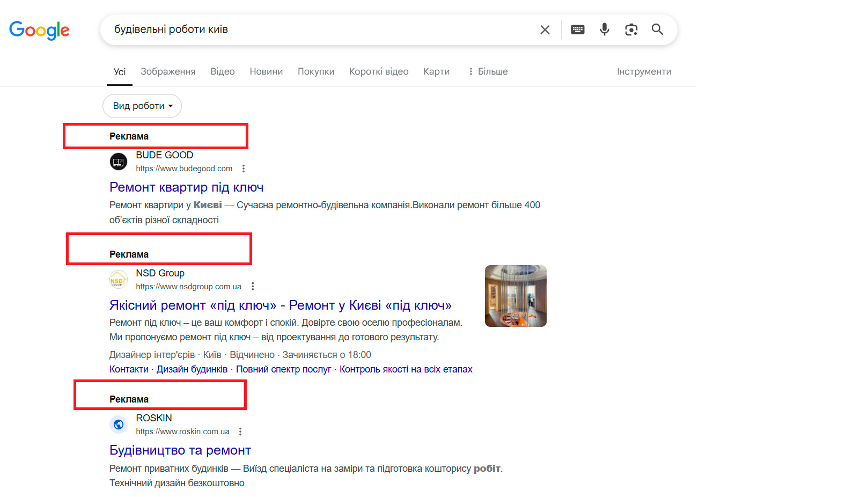
Task: Switch to the Короткі відео tab
Action: (379, 71)
